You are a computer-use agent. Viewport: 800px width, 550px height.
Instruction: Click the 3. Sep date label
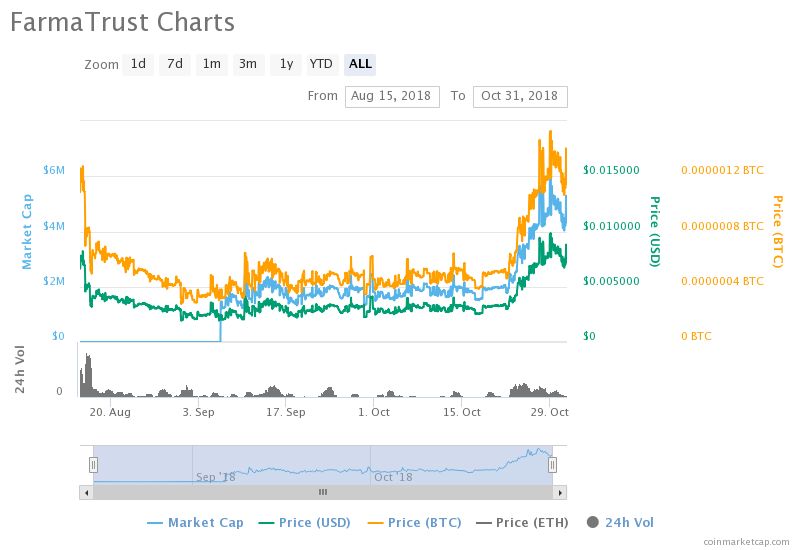point(198,412)
